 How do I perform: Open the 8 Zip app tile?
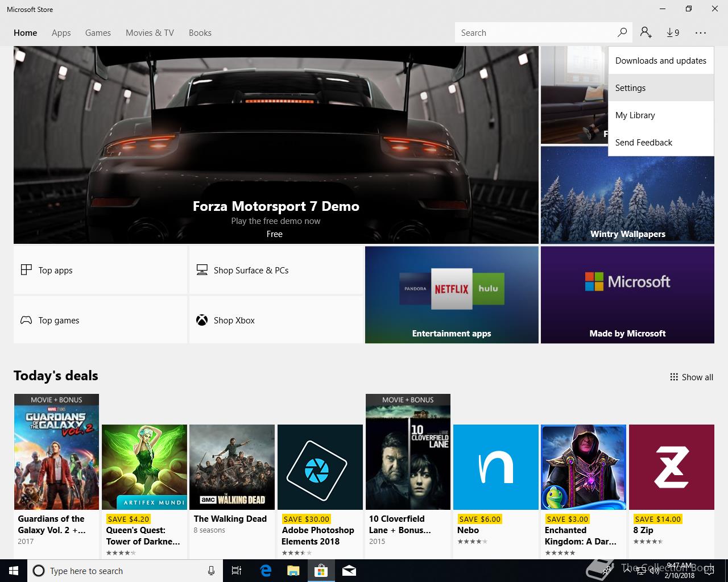672,467
